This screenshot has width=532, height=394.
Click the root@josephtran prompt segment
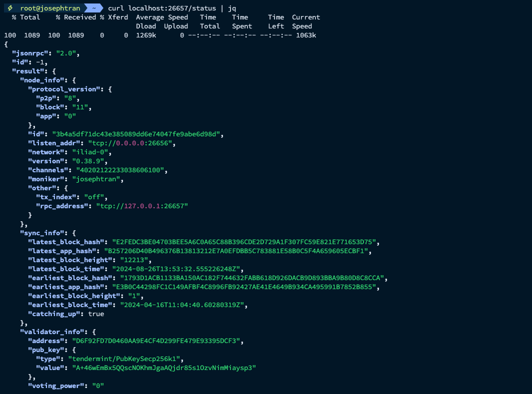tap(50, 8)
